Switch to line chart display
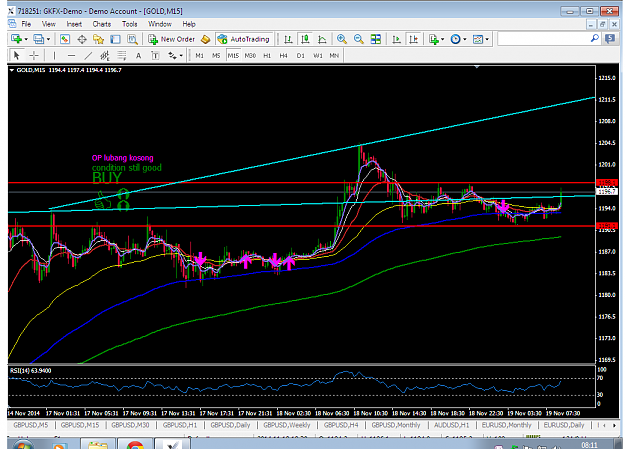Viewport: 625px width, 449px height. tap(322, 39)
